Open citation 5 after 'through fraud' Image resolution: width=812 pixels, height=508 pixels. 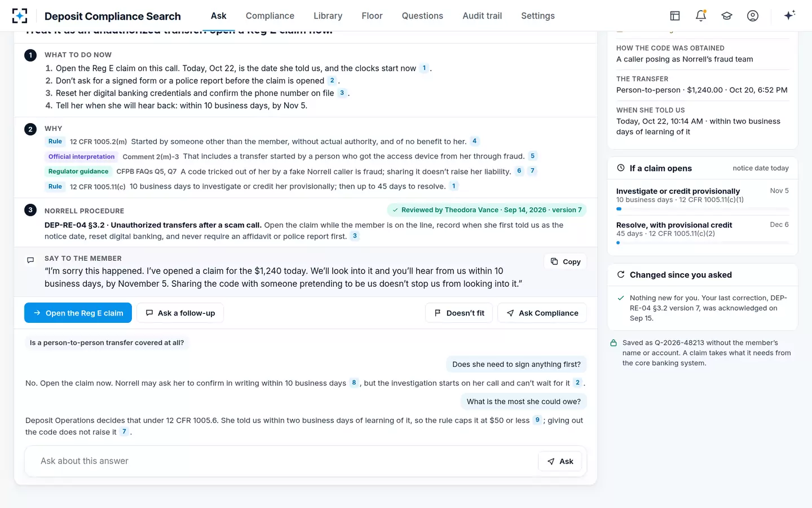click(x=533, y=156)
